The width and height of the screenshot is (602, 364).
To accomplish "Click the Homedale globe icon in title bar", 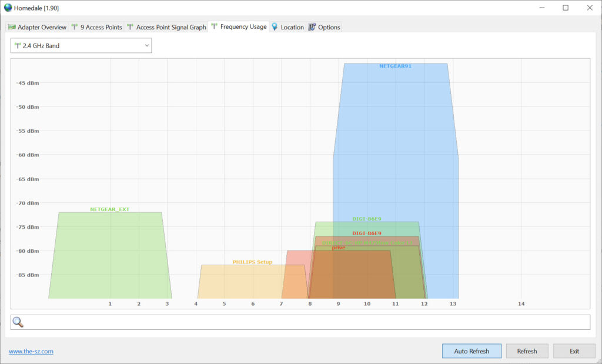I will [x=8, y=8].
